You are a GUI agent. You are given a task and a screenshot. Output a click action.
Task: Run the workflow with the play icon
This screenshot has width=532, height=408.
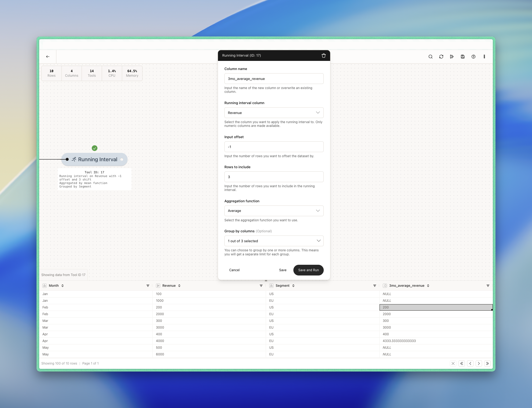coord(452,57)
